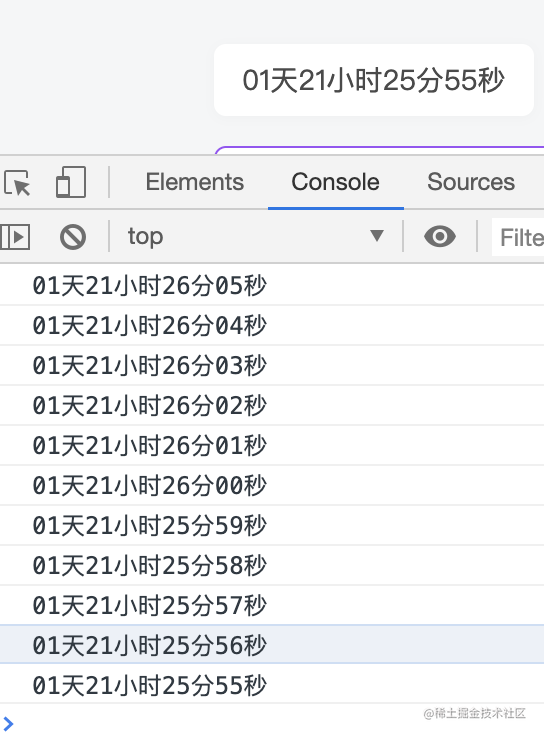Focus the console Filter input field

[518, 237]
